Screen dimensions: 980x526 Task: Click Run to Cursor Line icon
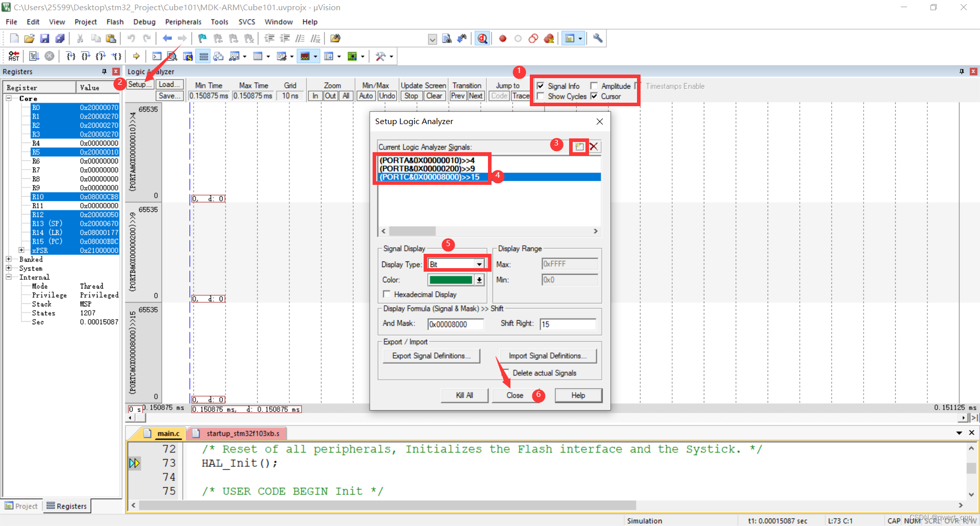click(117, 56)
